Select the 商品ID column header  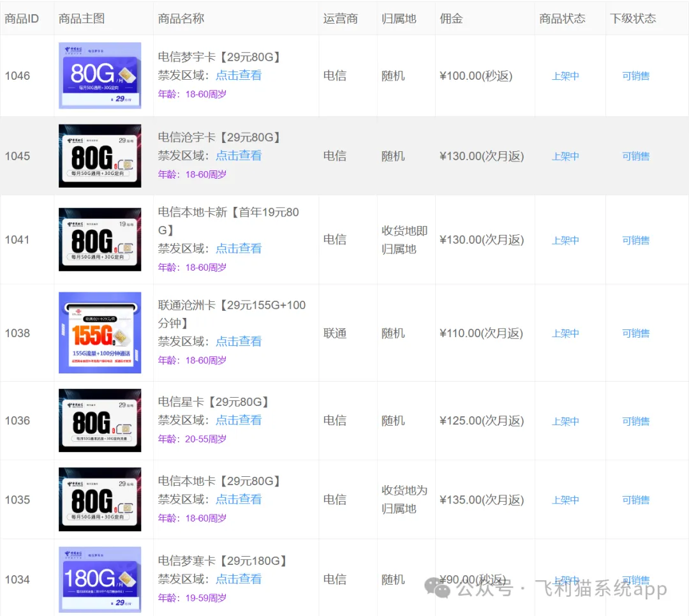tap(22, 19)
